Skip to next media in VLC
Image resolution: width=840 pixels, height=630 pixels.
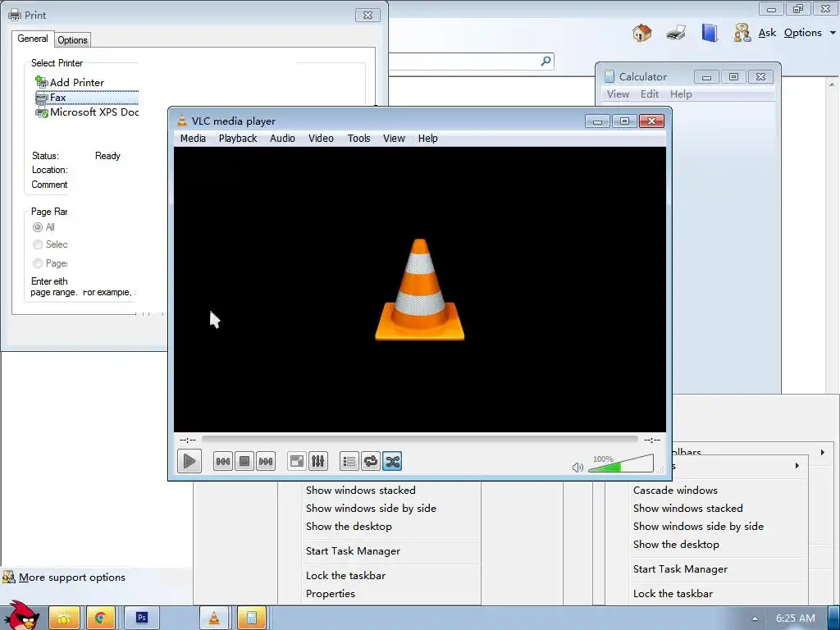point(266,461)
